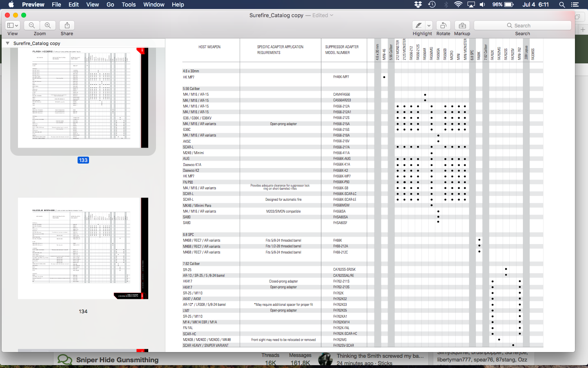Click model number FH556-217A
This screenshot has width=588, height=368.
(341, 147)
